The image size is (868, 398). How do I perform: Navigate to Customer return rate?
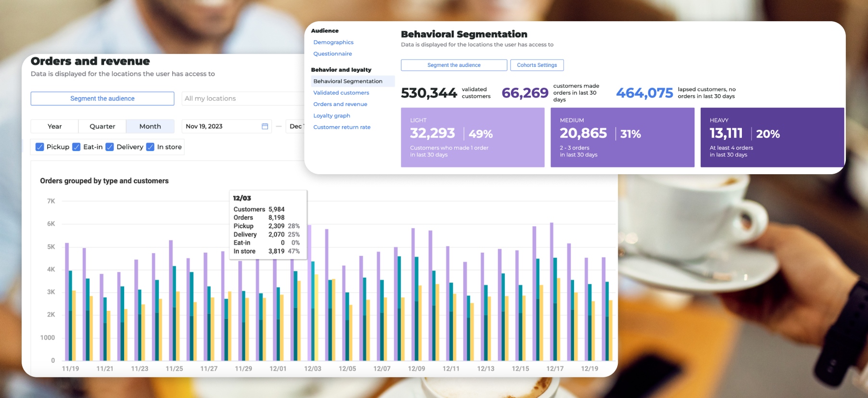pos(342,127)
